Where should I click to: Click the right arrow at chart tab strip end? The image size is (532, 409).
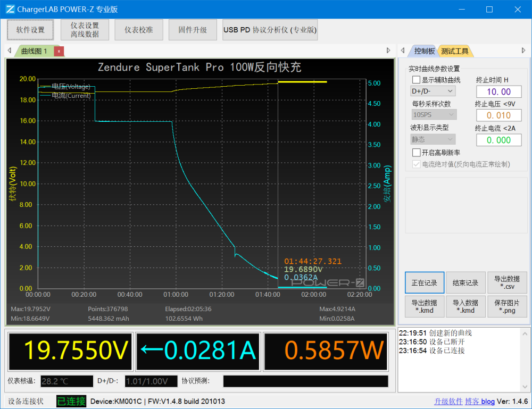tap(388, 51)
